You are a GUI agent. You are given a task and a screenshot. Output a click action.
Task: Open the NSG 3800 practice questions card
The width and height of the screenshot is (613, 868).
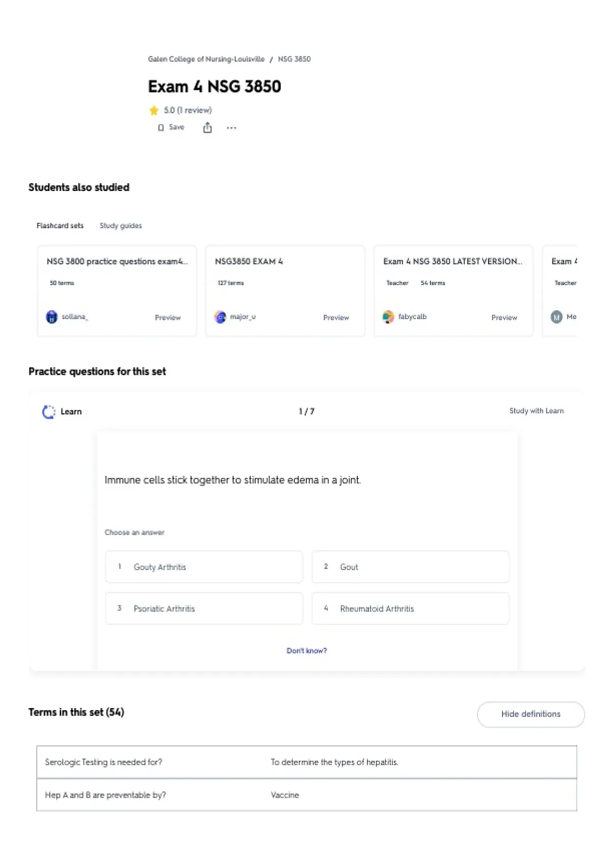tap(117, 291)
